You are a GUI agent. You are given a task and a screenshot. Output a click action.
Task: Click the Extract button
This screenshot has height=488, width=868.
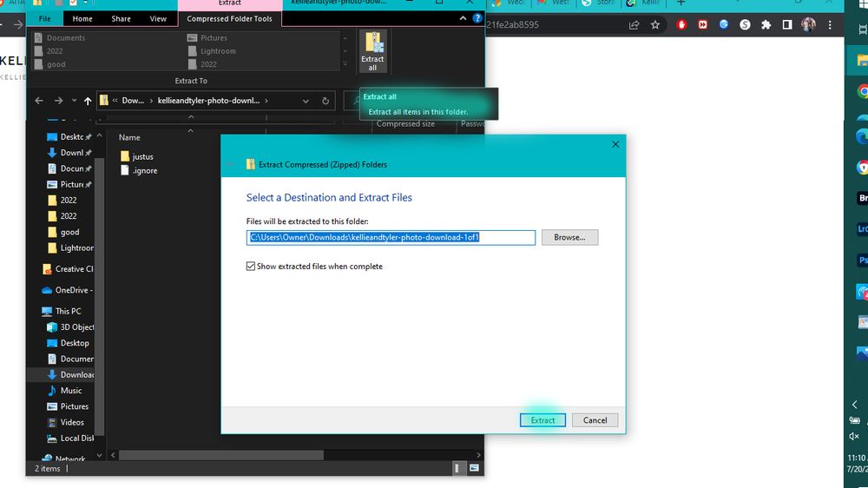click(x=542, y=420)
